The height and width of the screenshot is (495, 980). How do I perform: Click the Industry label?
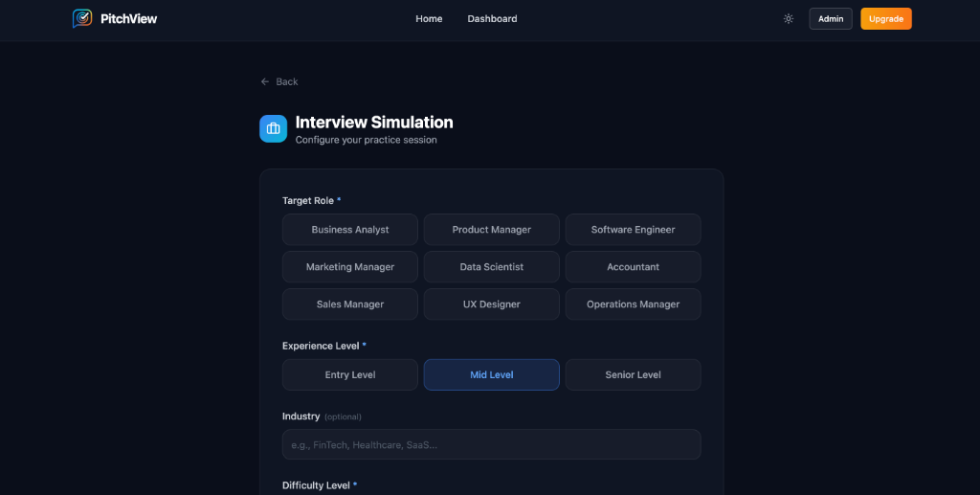[301, 416]
